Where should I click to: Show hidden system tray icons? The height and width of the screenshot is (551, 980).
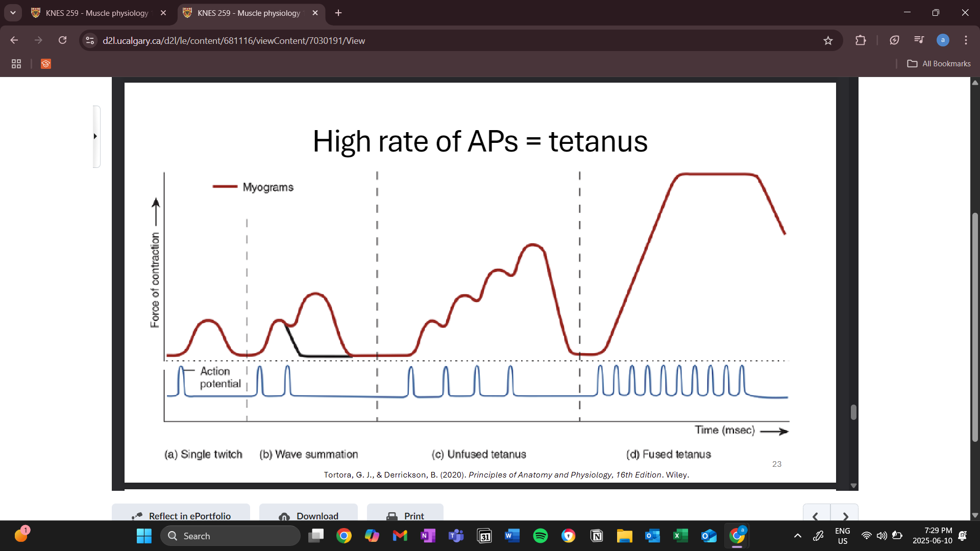click(797, 536)
